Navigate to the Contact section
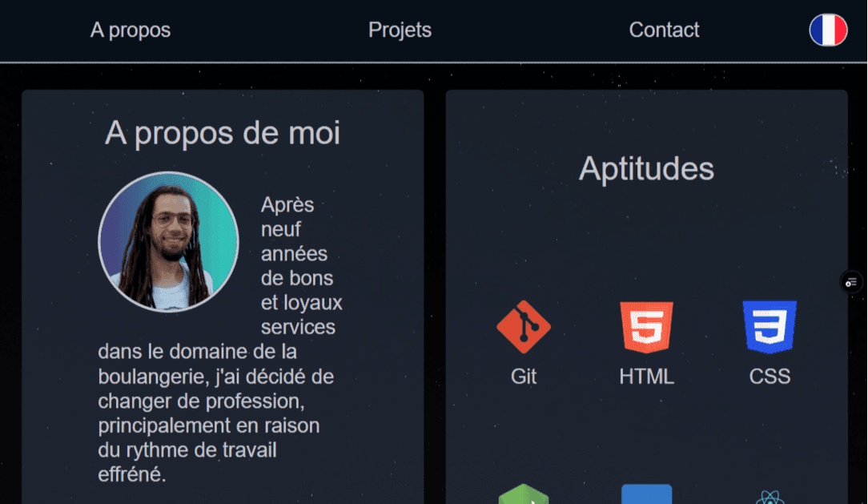Viewport: 868px width, 504px height. coord(664,30)
